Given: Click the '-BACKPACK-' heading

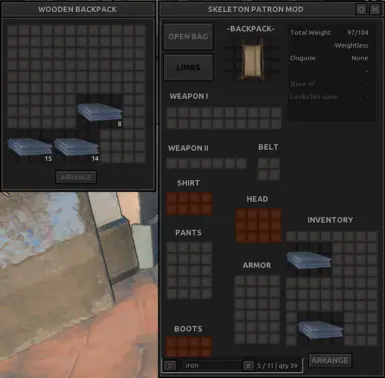Looking at the screenshot, I should coord(251,29).
